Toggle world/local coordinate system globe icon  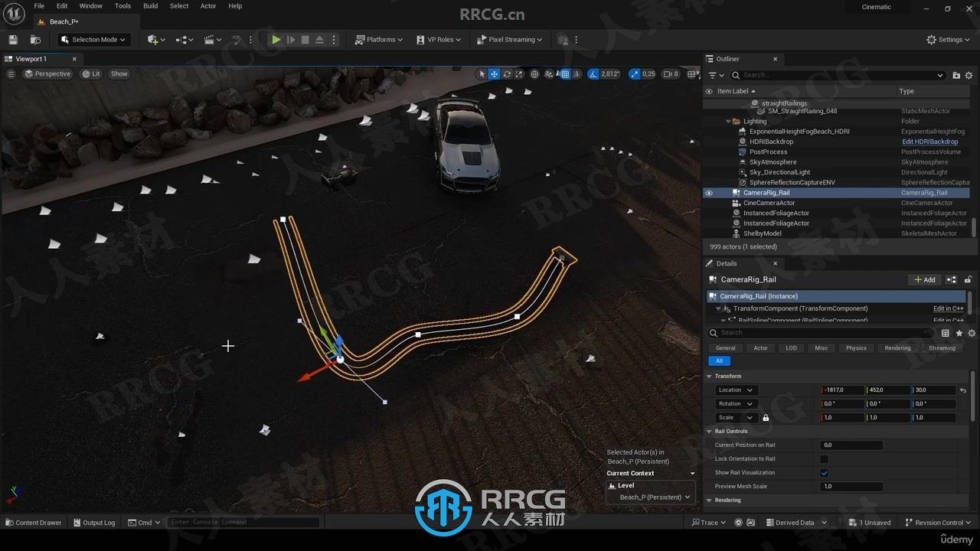[534, 74]
